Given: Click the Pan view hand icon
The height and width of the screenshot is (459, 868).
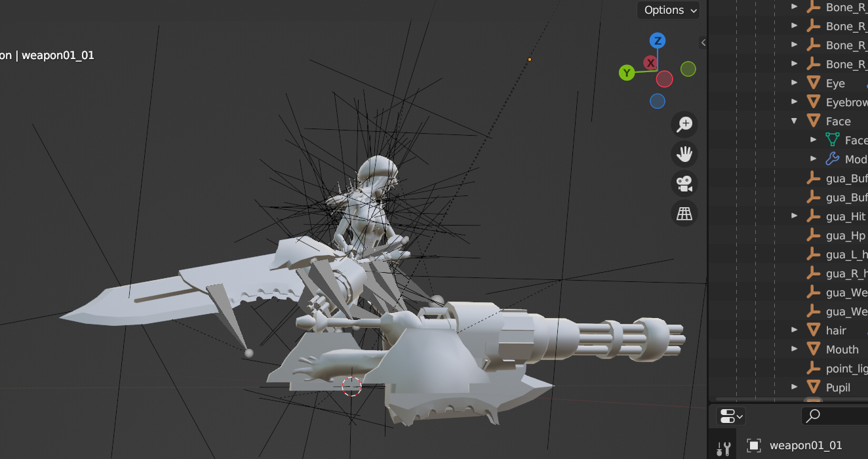Looking at the screenshot, I should pos(684,154).
